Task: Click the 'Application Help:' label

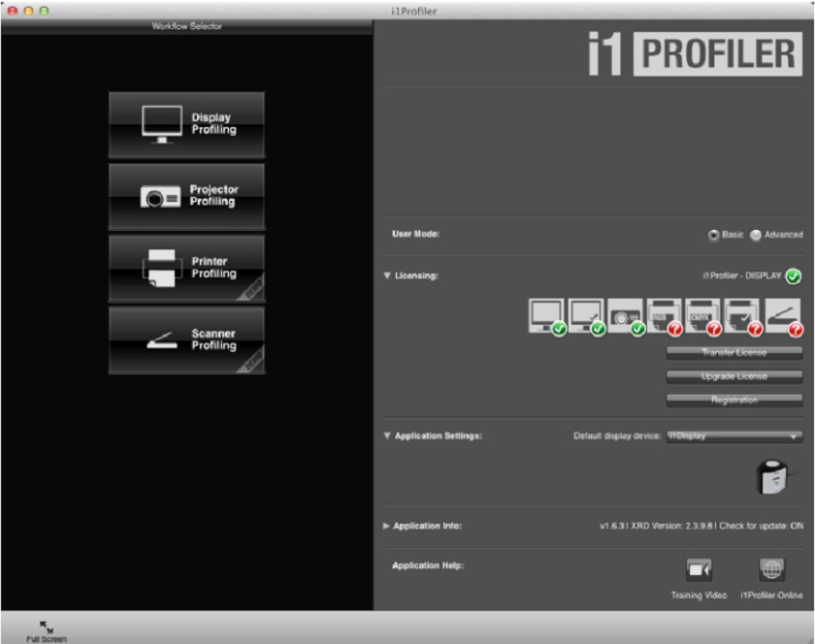Action: [x=428, y=565]
